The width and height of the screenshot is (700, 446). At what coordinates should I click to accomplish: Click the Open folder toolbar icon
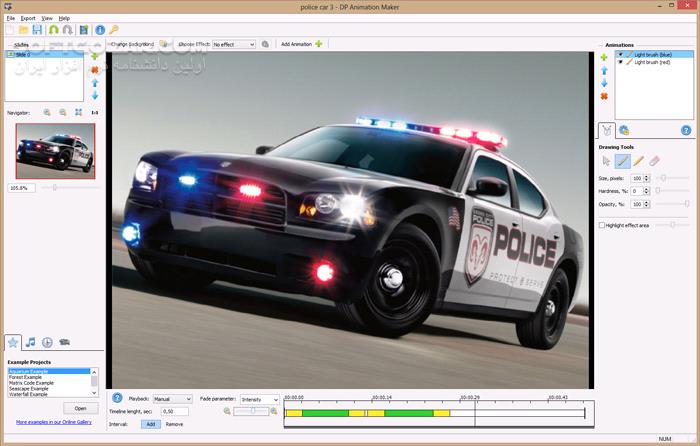point(23,30)
